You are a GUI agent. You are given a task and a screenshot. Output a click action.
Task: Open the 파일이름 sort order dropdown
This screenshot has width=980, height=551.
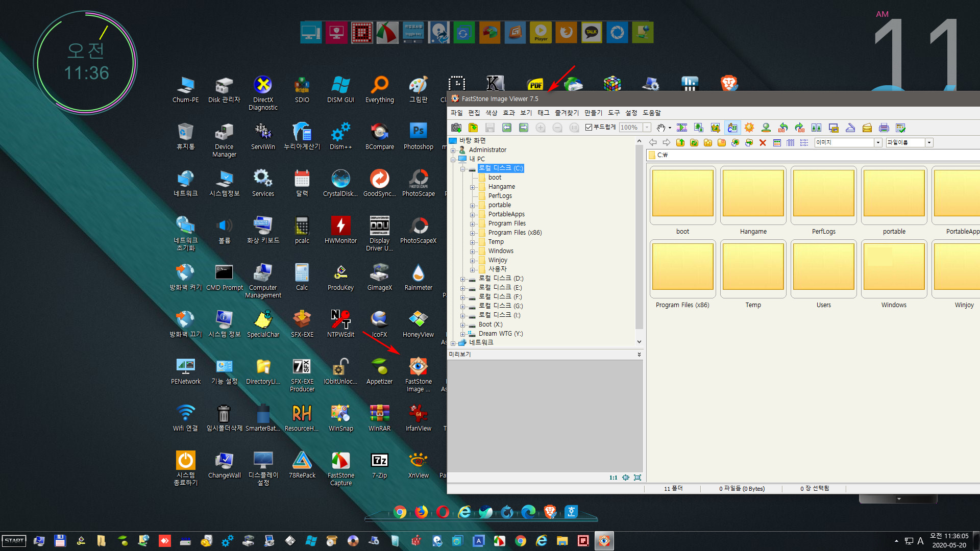[929, 143]
